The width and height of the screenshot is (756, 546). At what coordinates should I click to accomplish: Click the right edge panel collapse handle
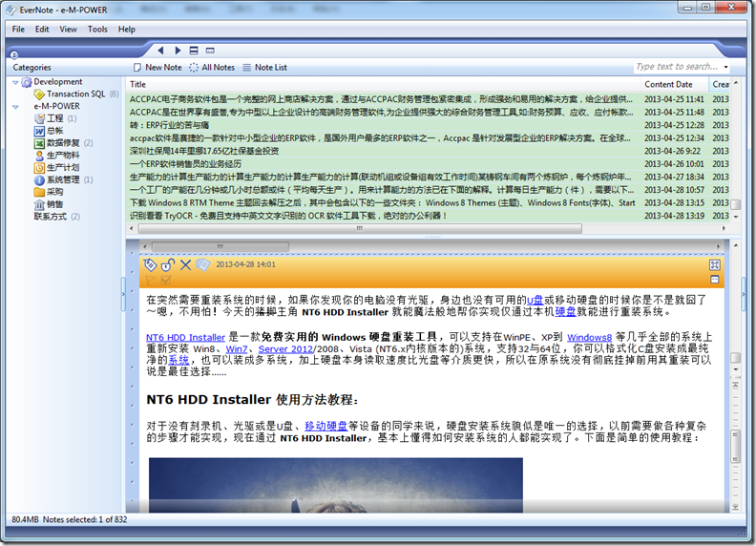coord(743,292)
